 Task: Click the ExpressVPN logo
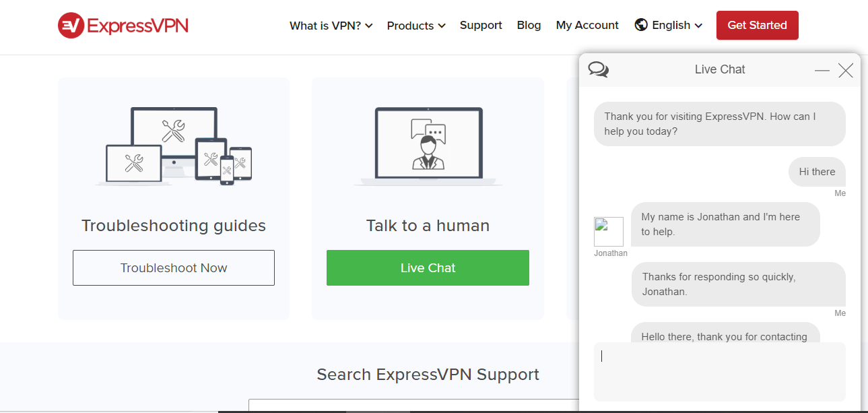point(123,26)
